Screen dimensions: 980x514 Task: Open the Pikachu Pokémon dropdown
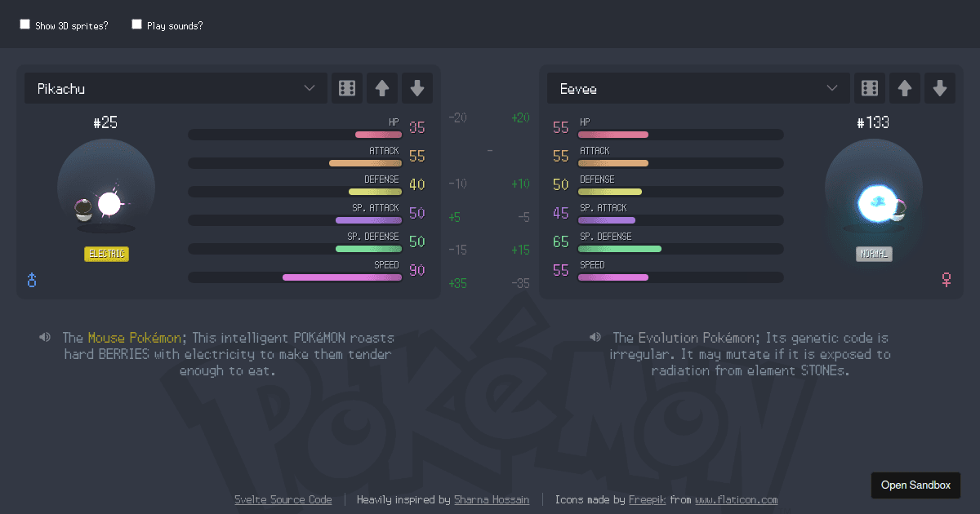click(176, 88)
